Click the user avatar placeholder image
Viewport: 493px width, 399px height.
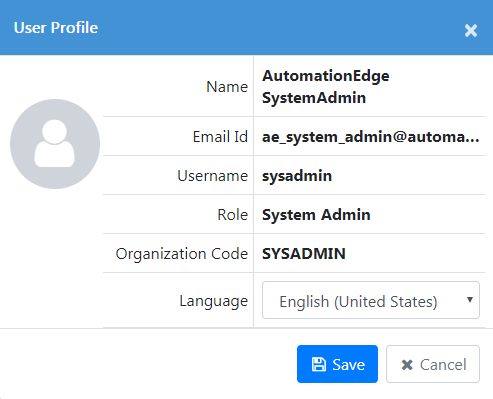click(x=55, y=144)
